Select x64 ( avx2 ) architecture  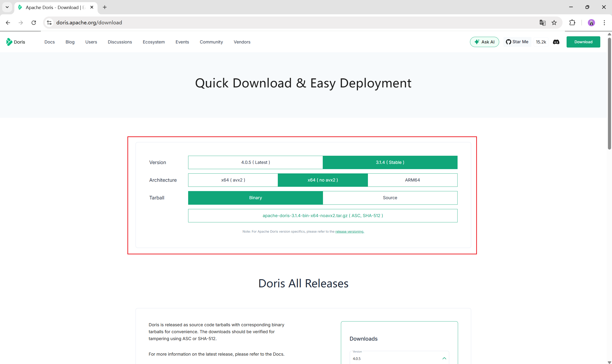(233, 180)
